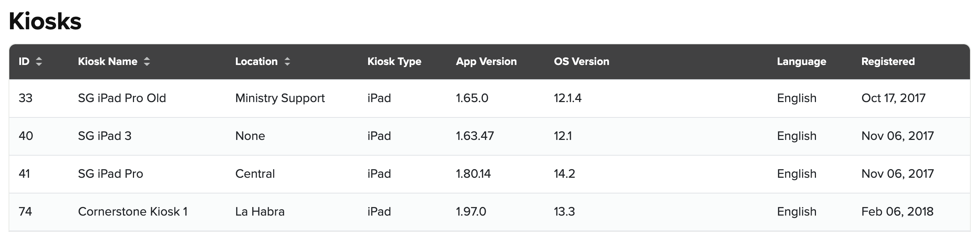This screenshot has width=980, height=232.
Task: Click the App Version column header
Action: (x=486, y=61)
